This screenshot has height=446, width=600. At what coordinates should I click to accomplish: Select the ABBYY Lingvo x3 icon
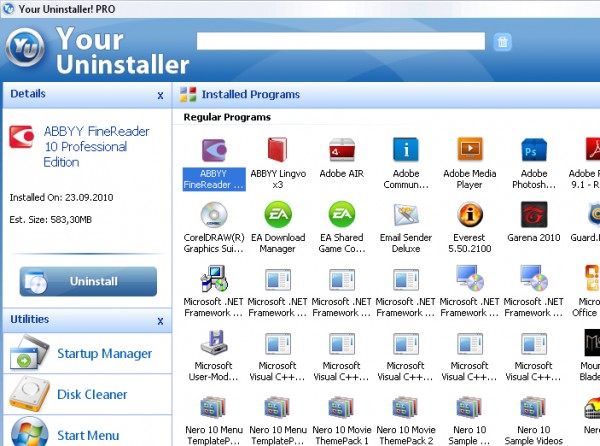point(277,150)
